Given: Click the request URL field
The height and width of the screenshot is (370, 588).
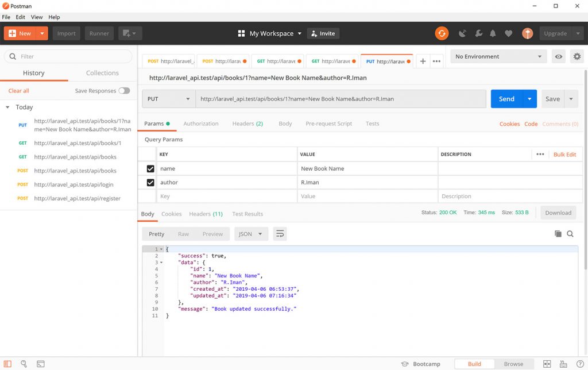Looking at the screenshot, I should pos(341,99).
